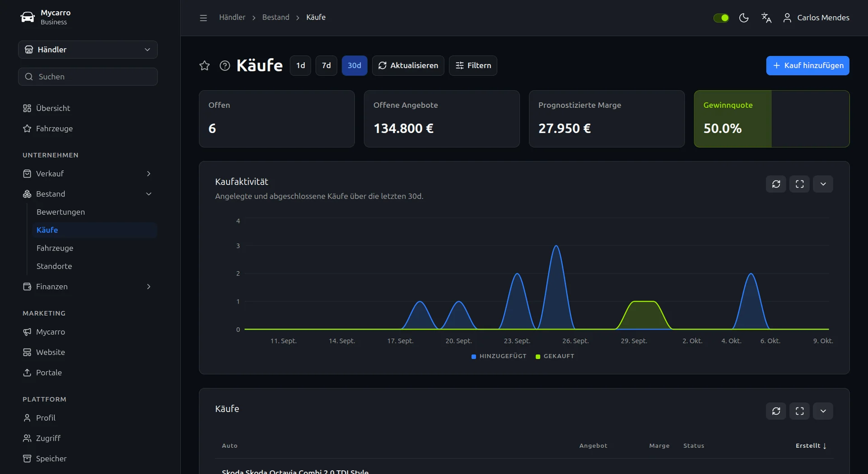Open Fahrzeuge under Bestand
This screenshot has height=474, width=868.
pyautogui.click(x=94, y=248)
